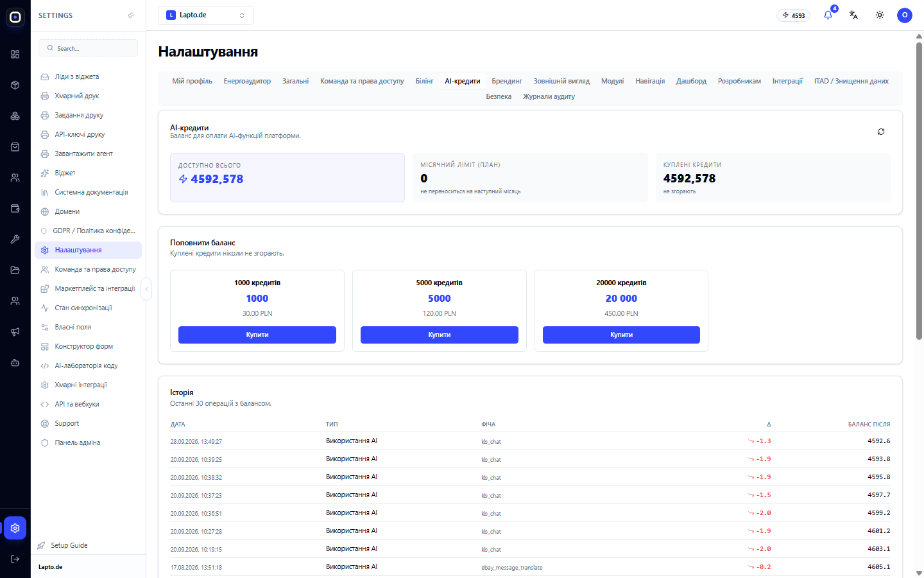Click the wallet icon in left rail
The width and height of the screenshot is (924, 578).
[x=15, y=209]
